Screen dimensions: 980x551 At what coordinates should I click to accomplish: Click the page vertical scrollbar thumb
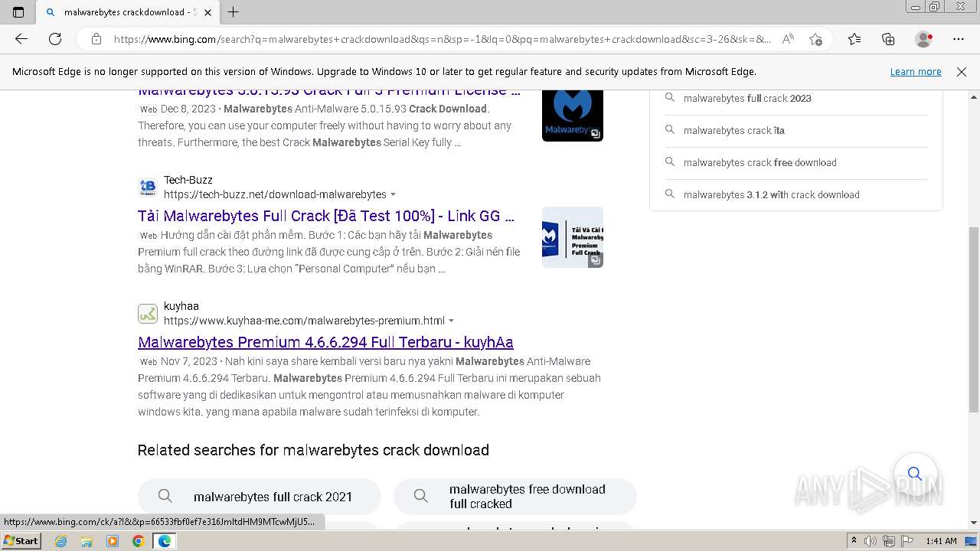(974, 320)
